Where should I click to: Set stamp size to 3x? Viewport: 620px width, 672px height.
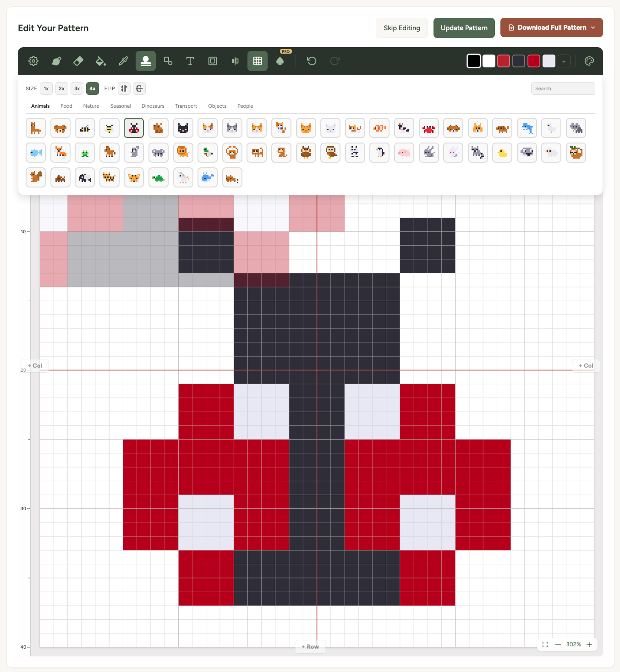[77, 88]
